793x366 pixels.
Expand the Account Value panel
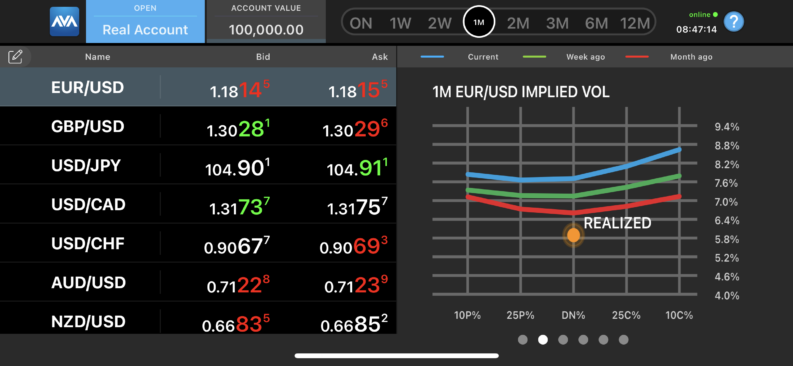point(266,21)
